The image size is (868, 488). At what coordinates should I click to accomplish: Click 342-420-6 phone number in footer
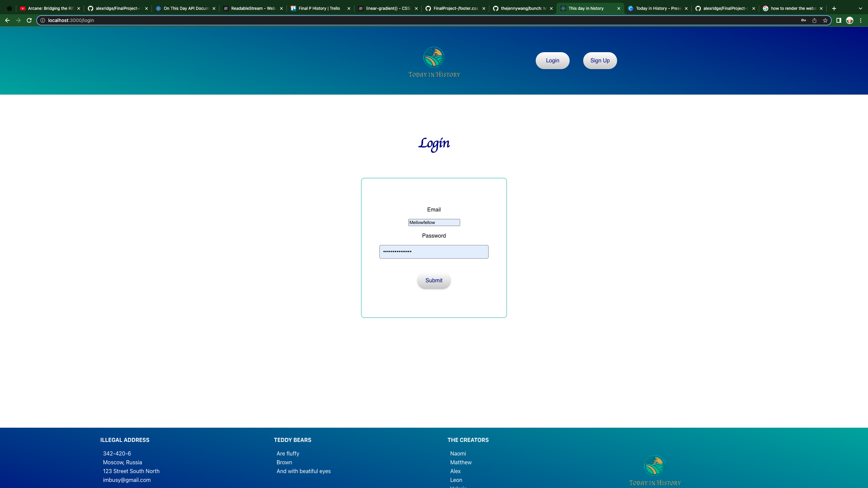point(117,454)
